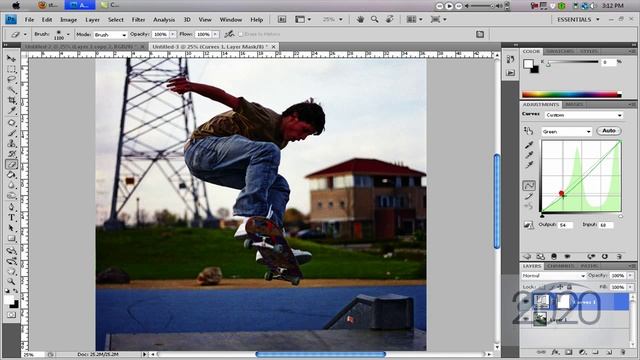Select the Crop tool
The height and width of the screenshot is (360, 640).
tap(11, 100)
